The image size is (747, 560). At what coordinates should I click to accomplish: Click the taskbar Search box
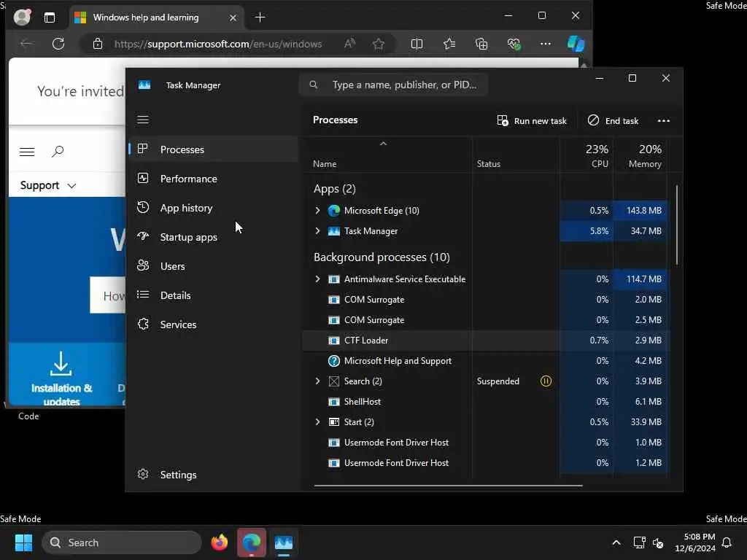(122, 542)
